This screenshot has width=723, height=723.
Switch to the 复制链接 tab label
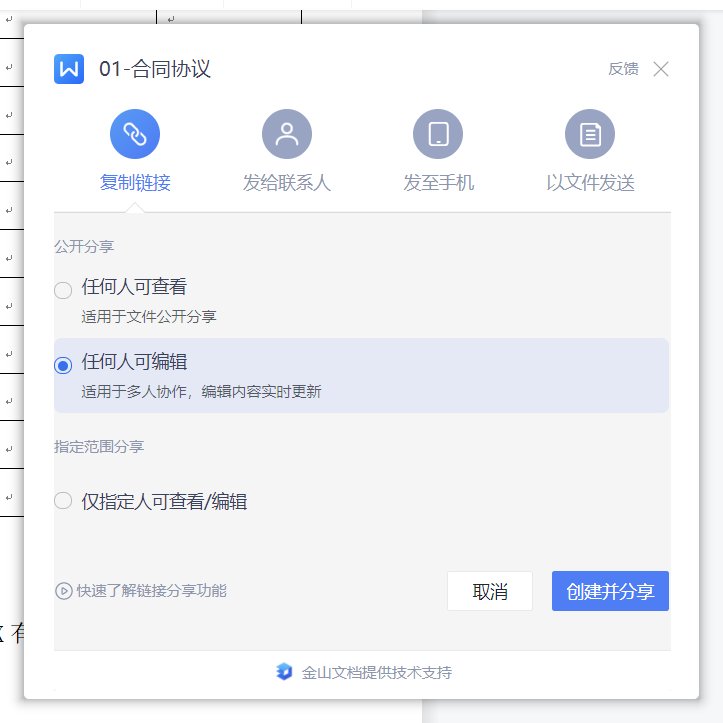135,183
